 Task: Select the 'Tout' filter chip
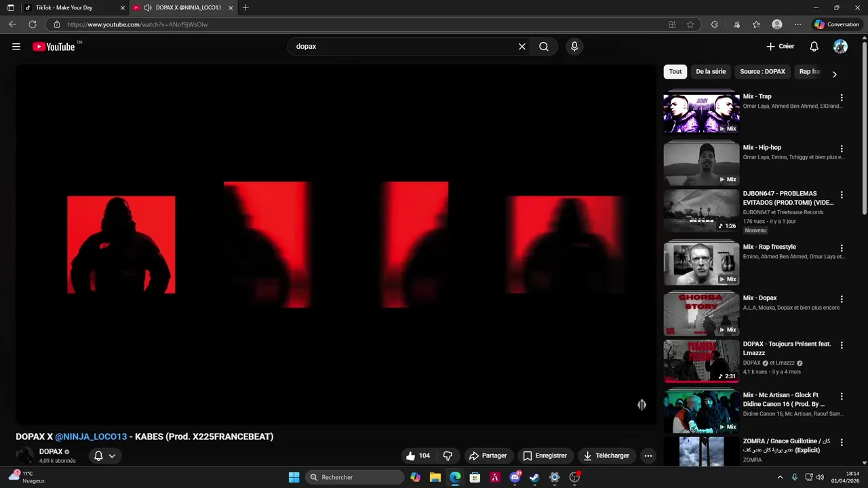point(675,71)
